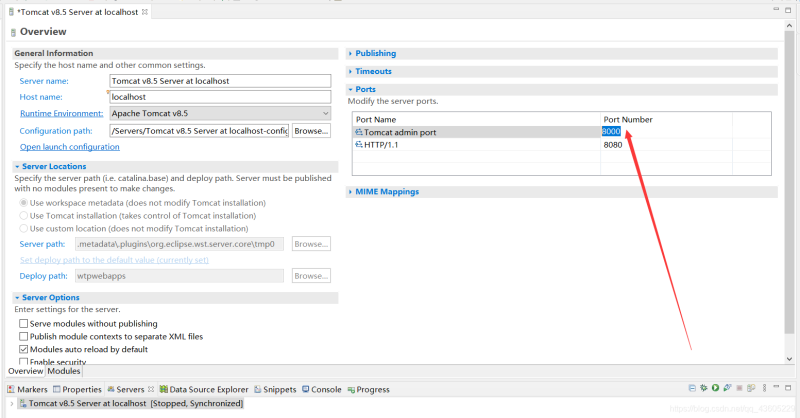Click the editor vertical scrollbar up arrow

coord(789,24)
